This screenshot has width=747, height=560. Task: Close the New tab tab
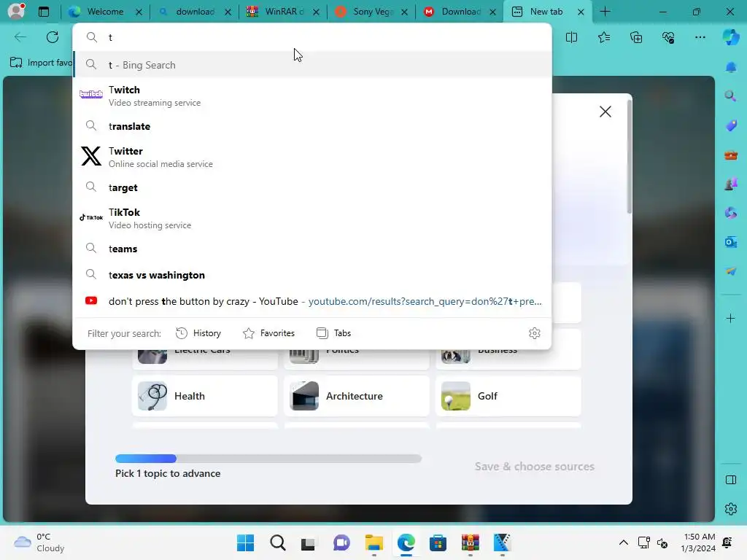[581, 12]
